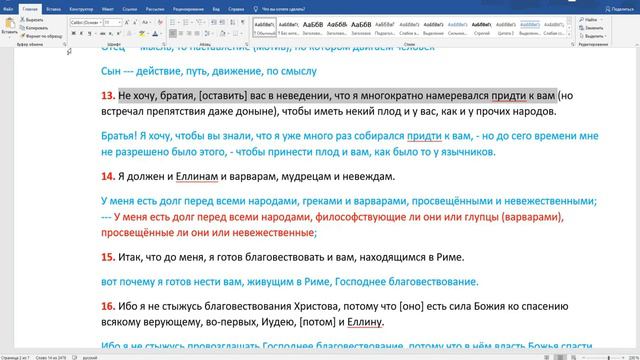Open the font name combo box
The height and width of the screenshot is (360, 640).
(86, 22)
